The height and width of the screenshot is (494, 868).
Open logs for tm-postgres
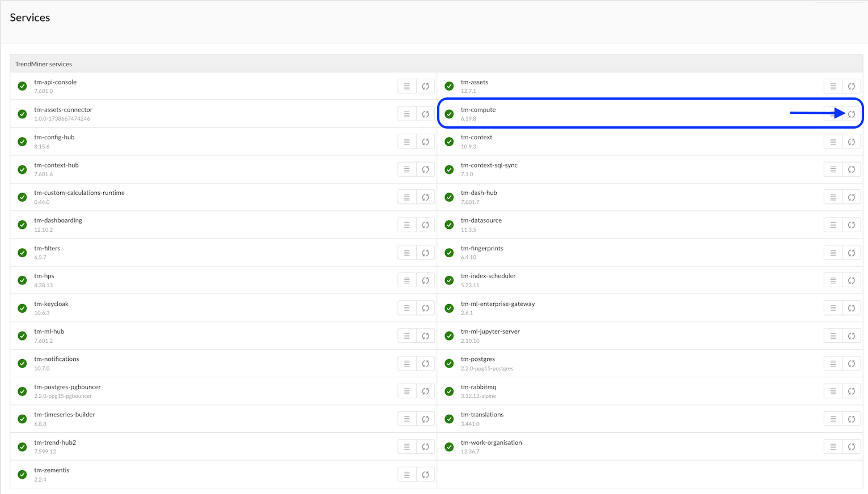click(x=833, y=364)
